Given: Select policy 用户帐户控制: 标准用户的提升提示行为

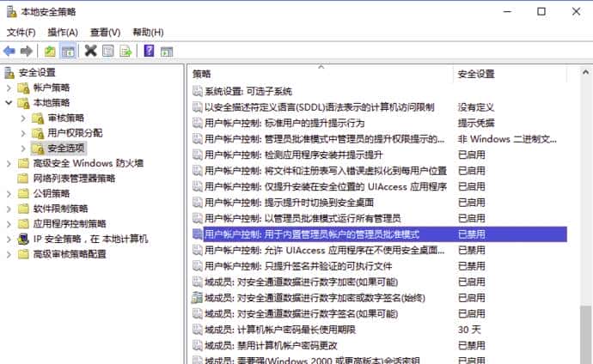Looking at the screenshot, I should pyautogui.click(x=284, y=123).
